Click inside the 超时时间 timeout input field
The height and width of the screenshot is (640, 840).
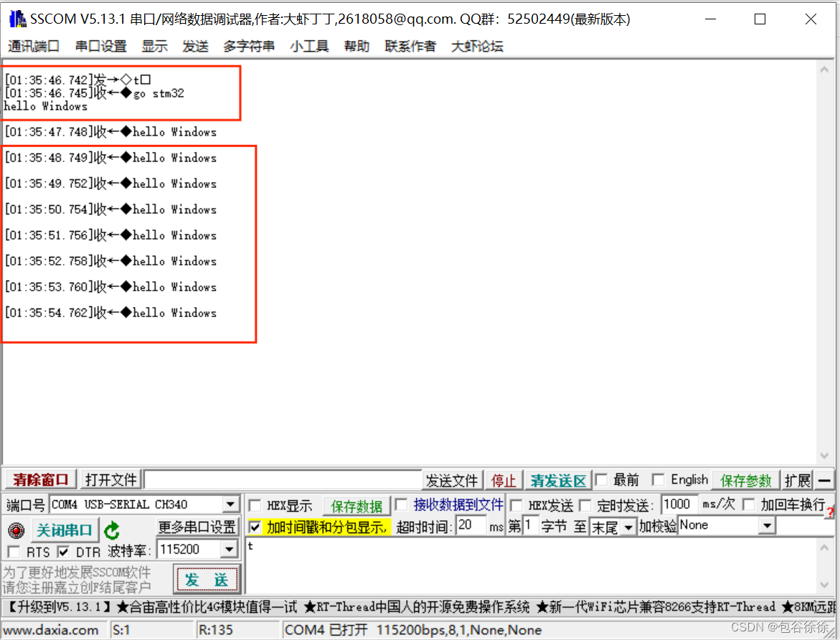click(x=471, y=524)
